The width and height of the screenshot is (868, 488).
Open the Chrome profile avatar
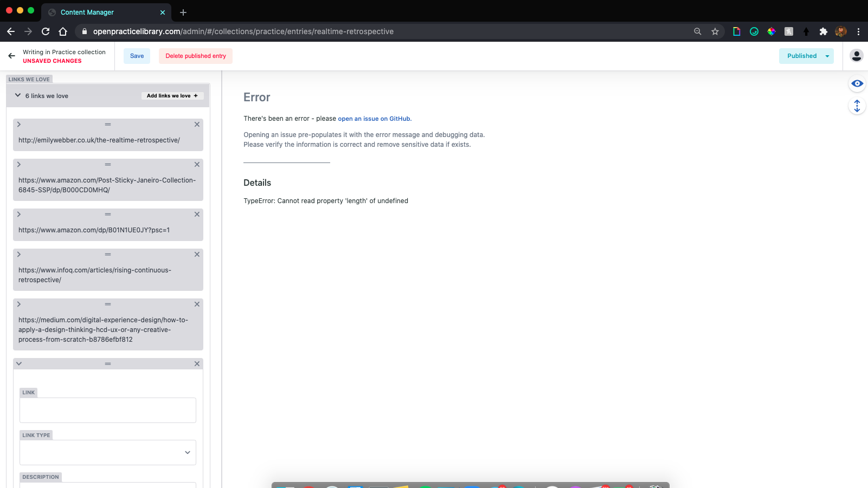tap(841, 31)
